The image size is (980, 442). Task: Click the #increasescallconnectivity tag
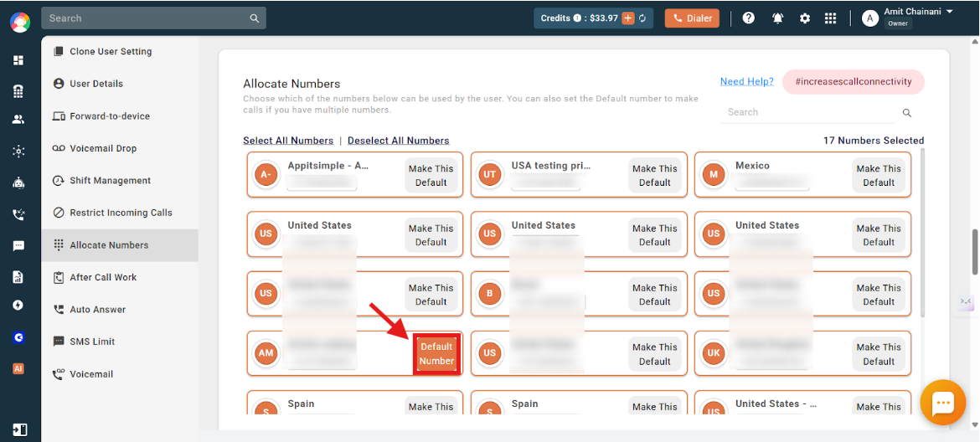pyautogui.click(x=854, y=82)
